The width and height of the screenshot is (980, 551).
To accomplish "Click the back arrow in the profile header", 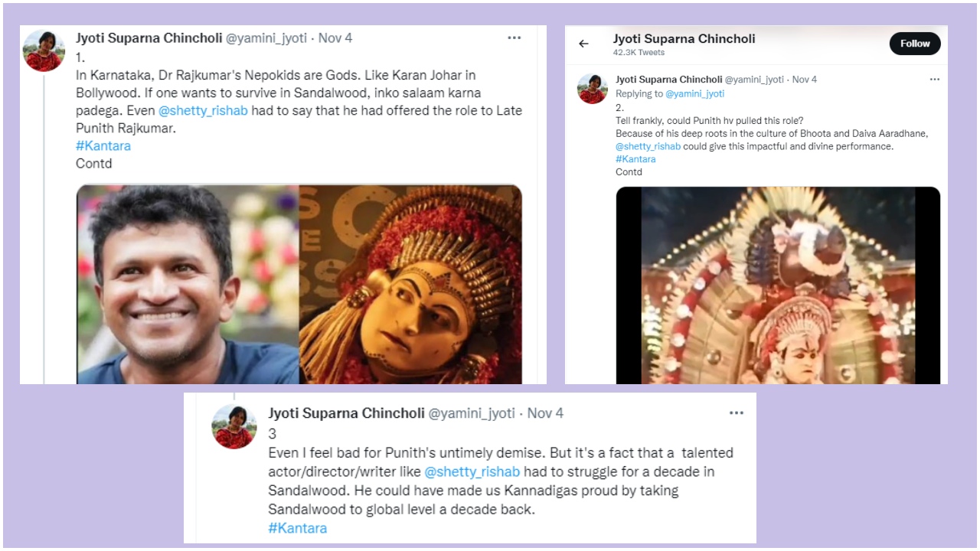I will tap(583, 44).
